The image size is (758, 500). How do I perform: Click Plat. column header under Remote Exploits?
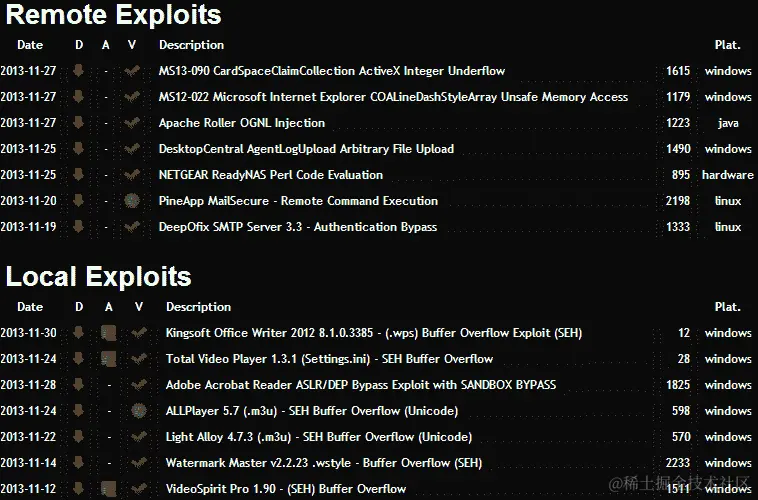728,45
